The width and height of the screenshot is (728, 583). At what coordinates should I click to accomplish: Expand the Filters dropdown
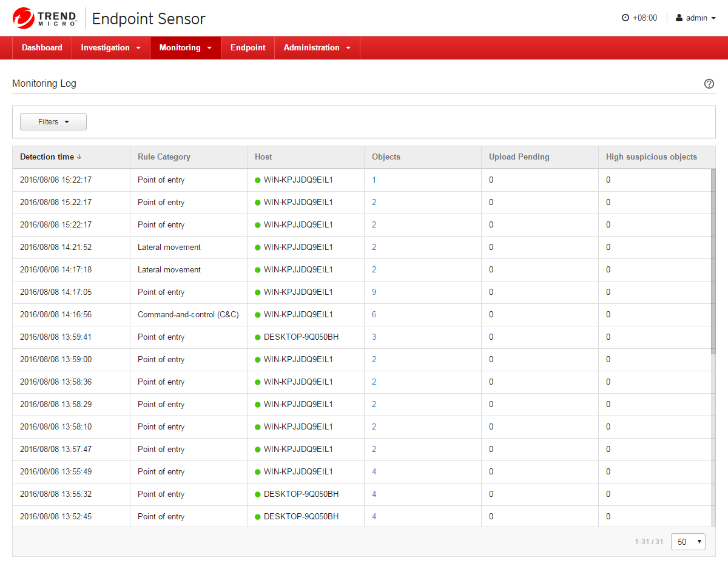click(x=53, y=122)
